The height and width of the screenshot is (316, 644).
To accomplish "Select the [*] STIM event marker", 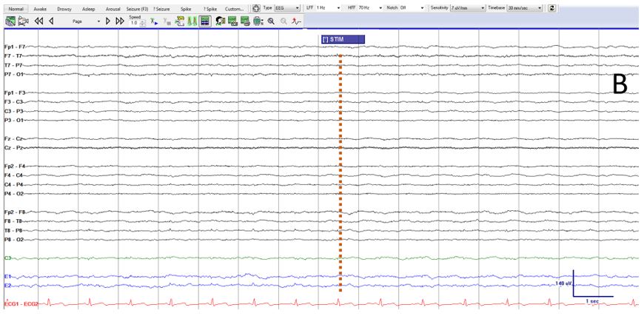I will [x=343, y=39].
